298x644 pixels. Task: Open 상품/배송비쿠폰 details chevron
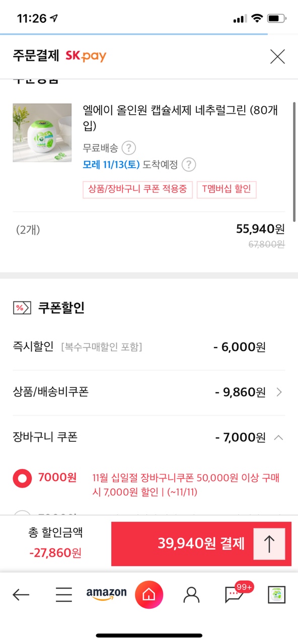point(279,392)
